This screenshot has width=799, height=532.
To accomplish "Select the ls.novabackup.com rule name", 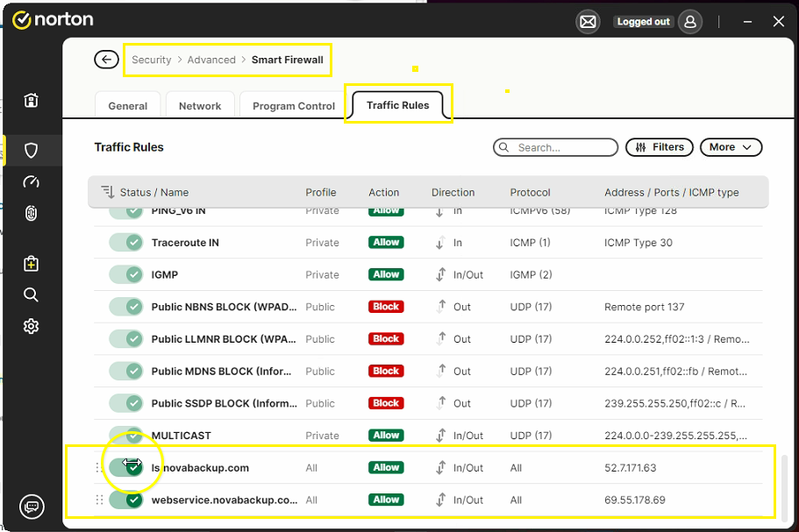I will [200, 467].
